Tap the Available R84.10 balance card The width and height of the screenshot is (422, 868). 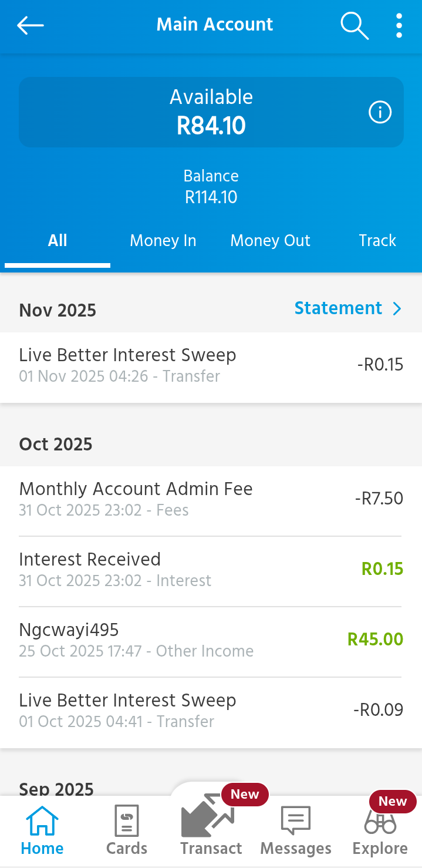(x=211, y=112)
